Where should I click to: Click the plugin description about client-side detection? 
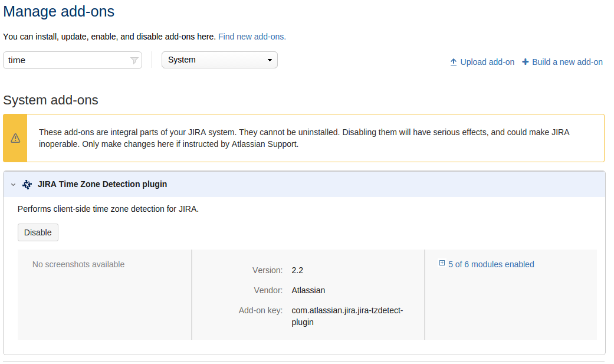[108, 209]
